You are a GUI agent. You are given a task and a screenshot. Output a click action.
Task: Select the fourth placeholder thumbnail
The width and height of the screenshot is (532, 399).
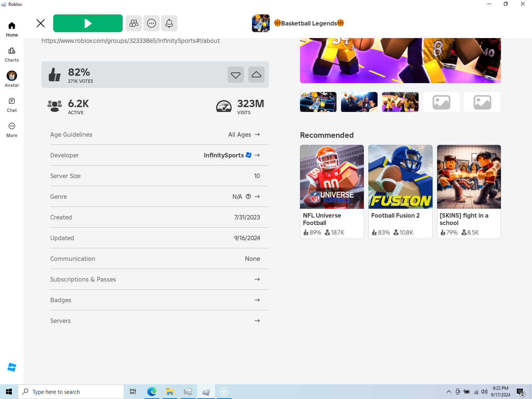click(441, 102)
